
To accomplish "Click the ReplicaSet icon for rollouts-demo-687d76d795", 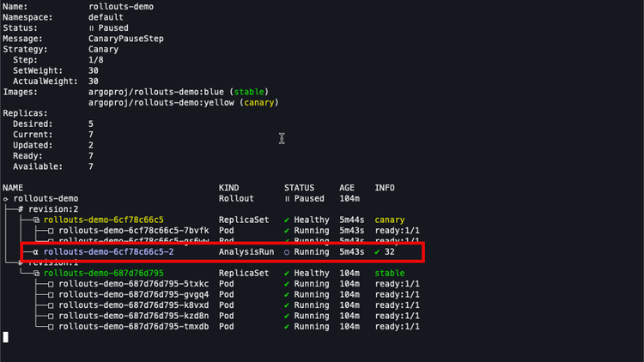I will pyautogui.click(x=36, y=273).
